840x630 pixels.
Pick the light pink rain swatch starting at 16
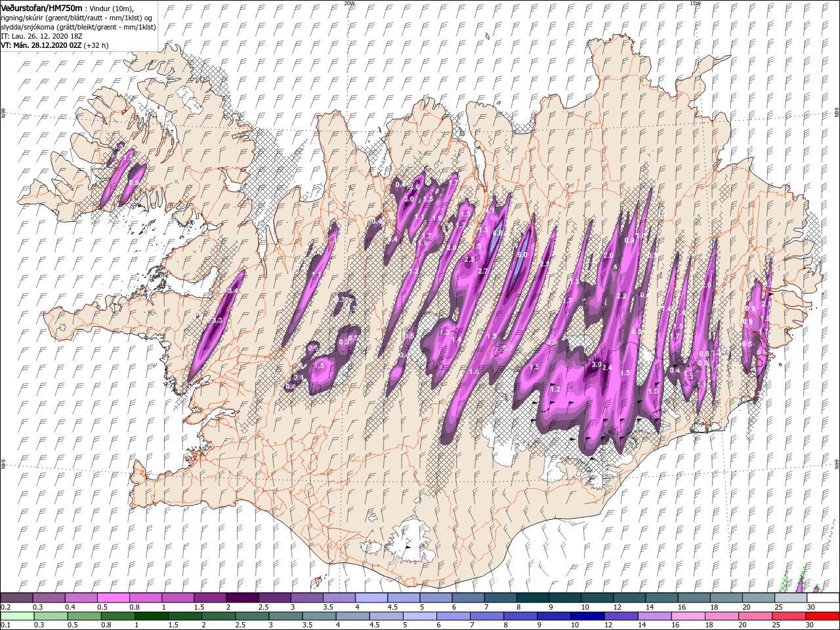688,616
